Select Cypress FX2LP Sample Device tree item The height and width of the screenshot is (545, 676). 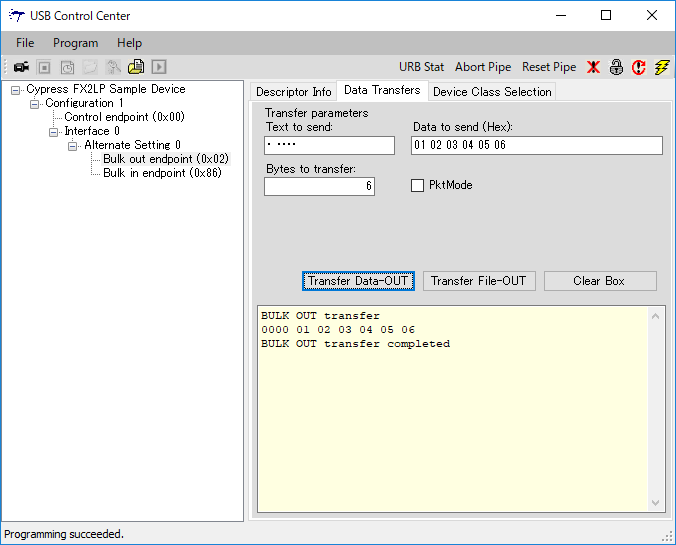coord(106,89)
